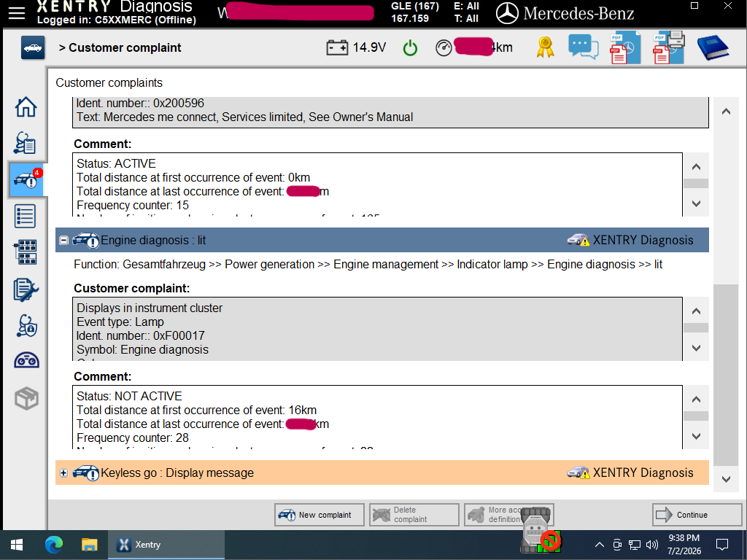This screenshot has width=747, height=560.
Task: Open the gold ribbon award icon
Action: click(x=546, y=47)
